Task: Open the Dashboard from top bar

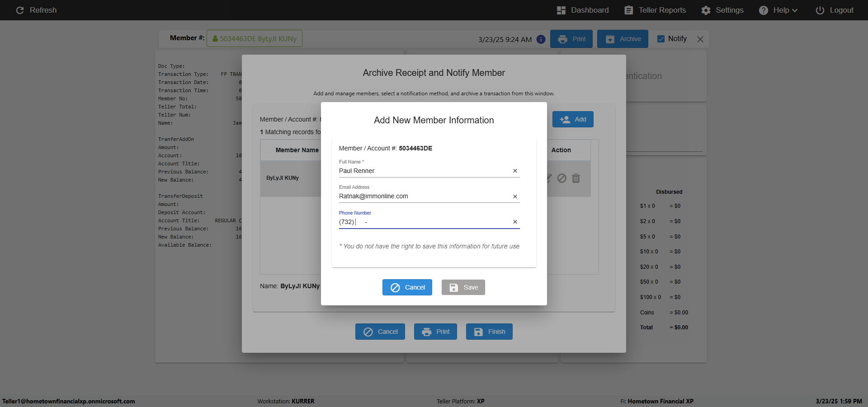Action: click(583, 10)
